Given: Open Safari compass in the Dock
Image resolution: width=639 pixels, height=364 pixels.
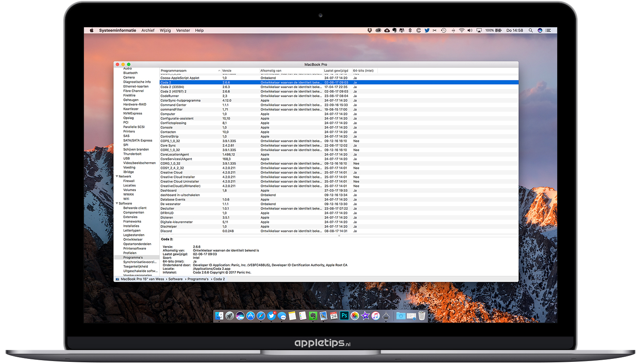Looking at the screenshot, I should coord(261,316).
